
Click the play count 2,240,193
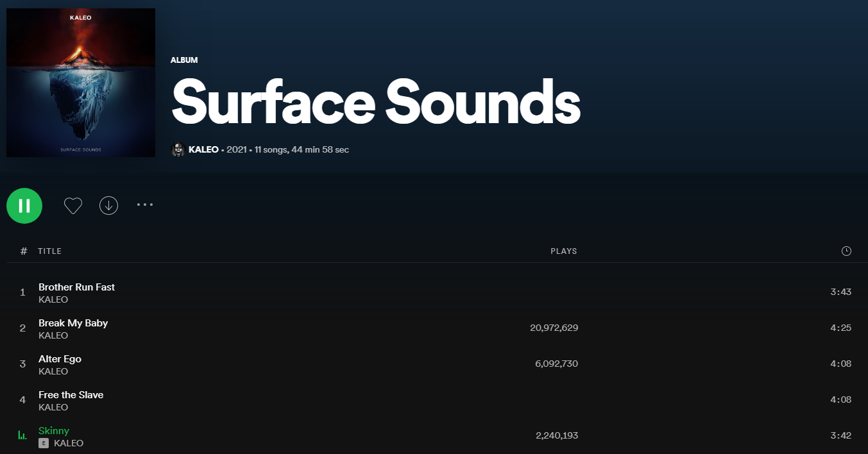(x=557, y=435)
